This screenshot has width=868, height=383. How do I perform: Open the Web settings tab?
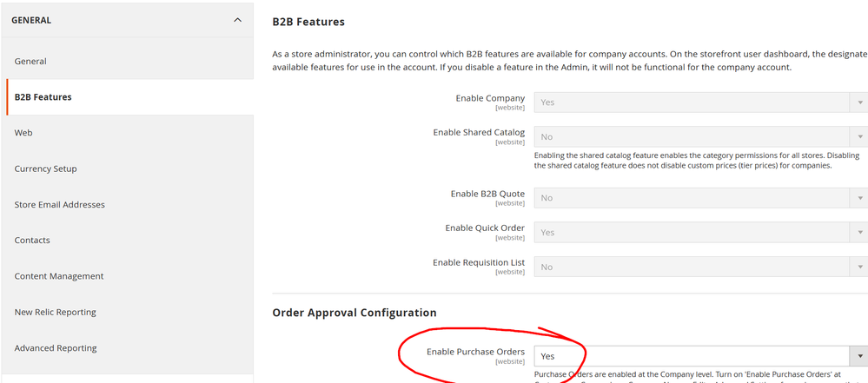23,133
